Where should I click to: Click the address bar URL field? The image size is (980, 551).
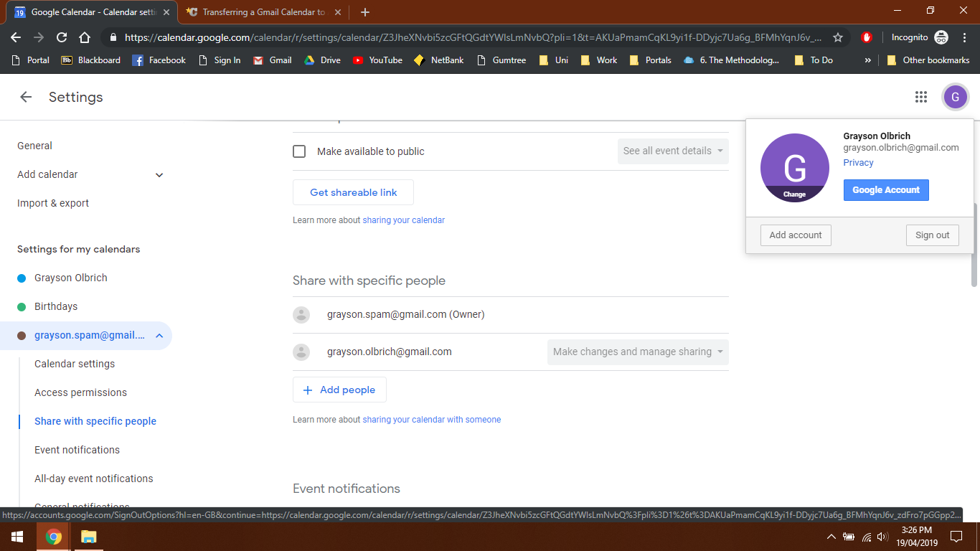(473, 37)
